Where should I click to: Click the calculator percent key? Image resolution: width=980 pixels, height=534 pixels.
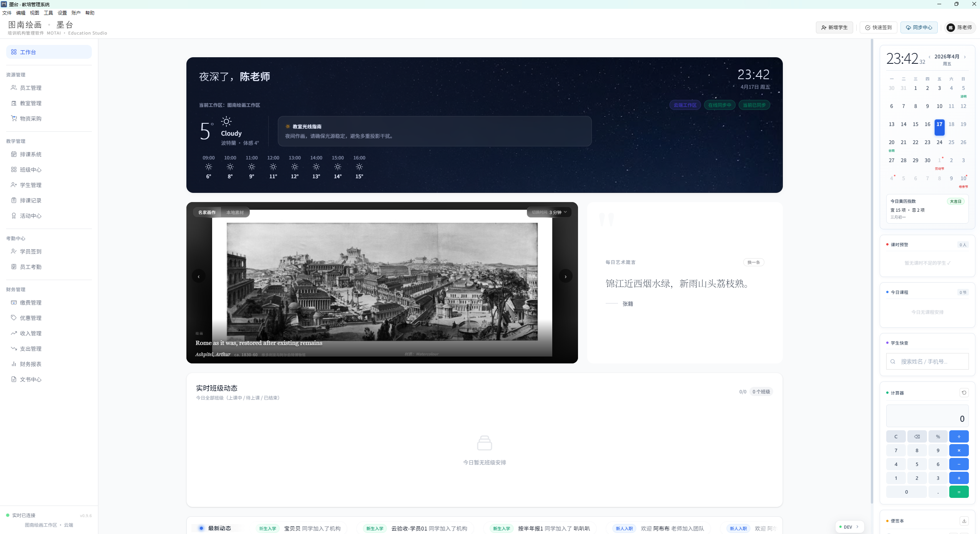pyautogui.click(x=938, y=436)
